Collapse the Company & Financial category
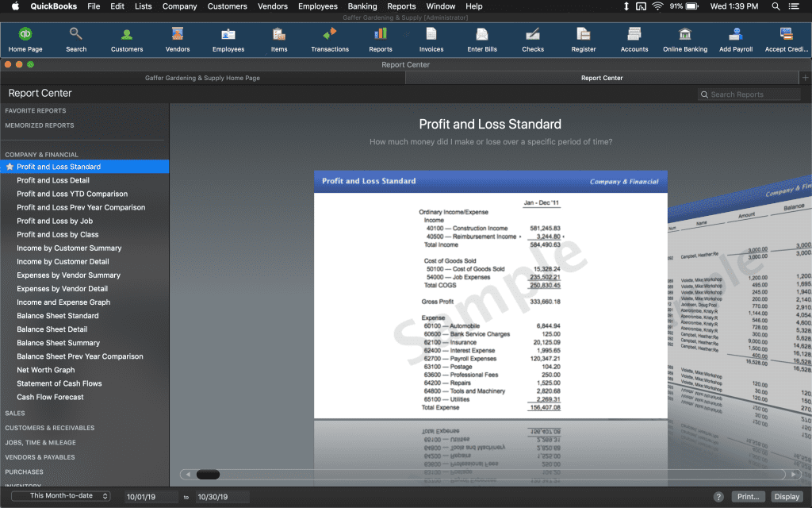The height and width of the screenshot is (508, 812). [x=41, y=155]
